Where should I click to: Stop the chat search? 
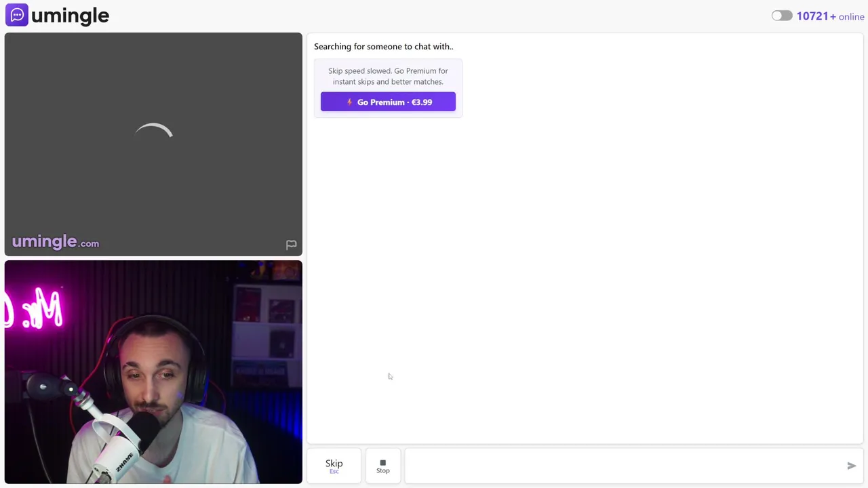tap(383, 466)
